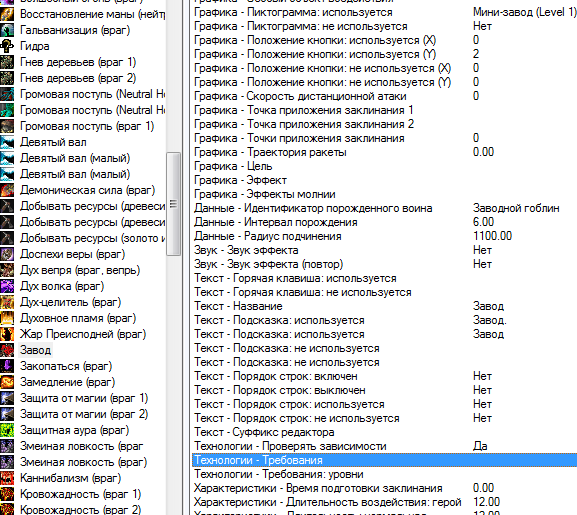Image resolution: width=577 pixels, height=515 pixels.
Task: Select Текст - Название field row
Action: point(385,306)
